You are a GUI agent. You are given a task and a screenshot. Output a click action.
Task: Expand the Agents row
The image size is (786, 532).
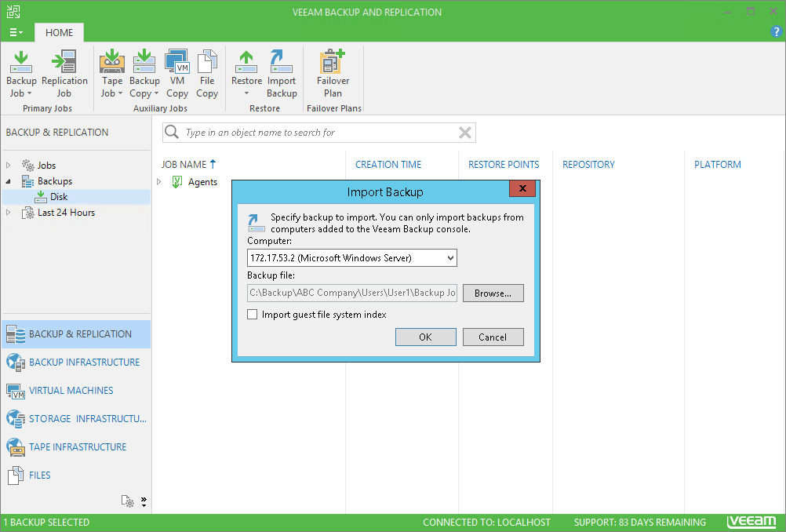tap(159, 181)
